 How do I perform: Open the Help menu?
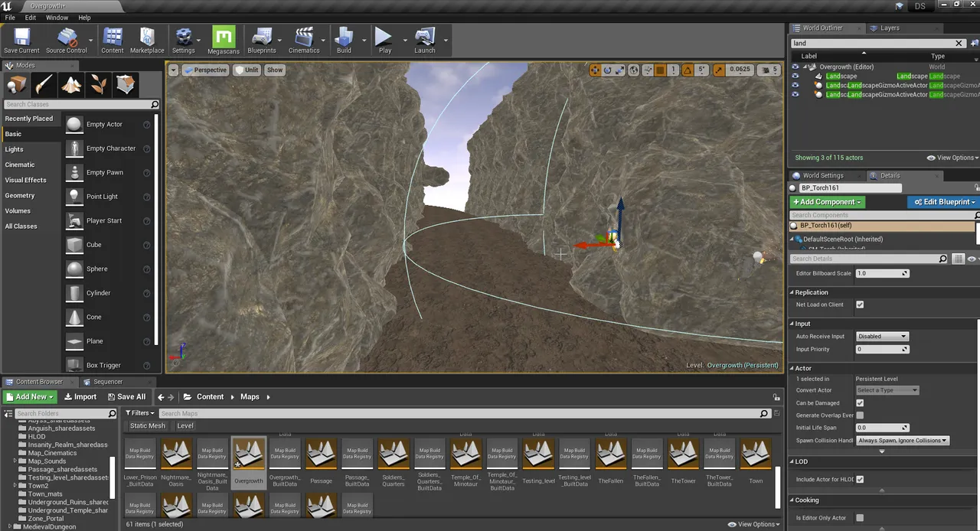click(x=84, y=18)
